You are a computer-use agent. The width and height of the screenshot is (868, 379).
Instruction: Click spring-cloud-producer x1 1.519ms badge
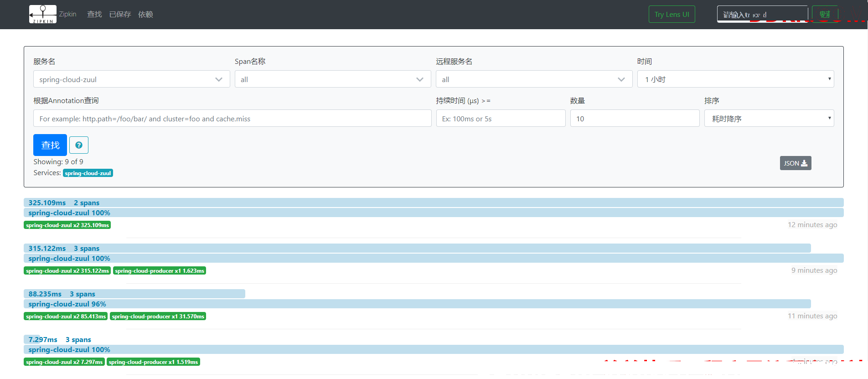tap(154, 362)
